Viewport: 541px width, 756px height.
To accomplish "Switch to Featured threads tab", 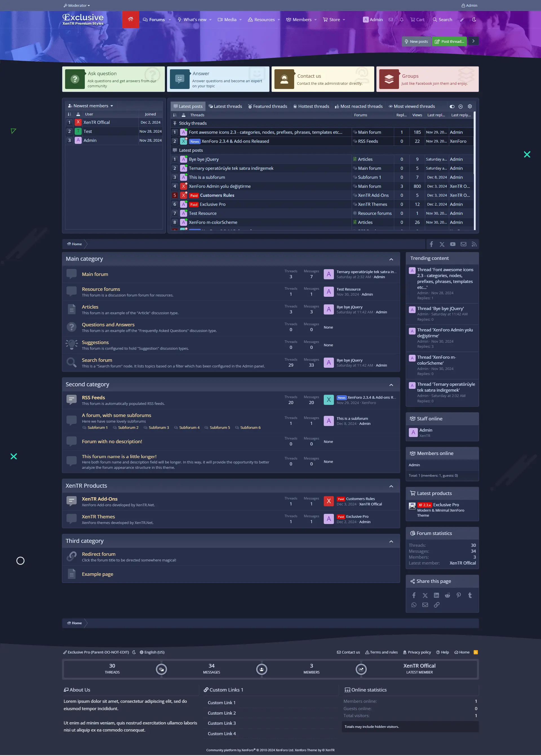I will click(x=267, y=106).
